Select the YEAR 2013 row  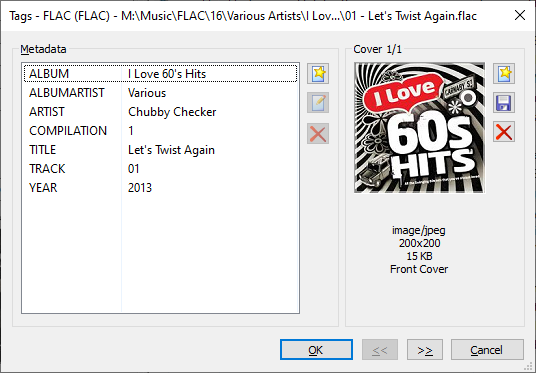point(160,188)
